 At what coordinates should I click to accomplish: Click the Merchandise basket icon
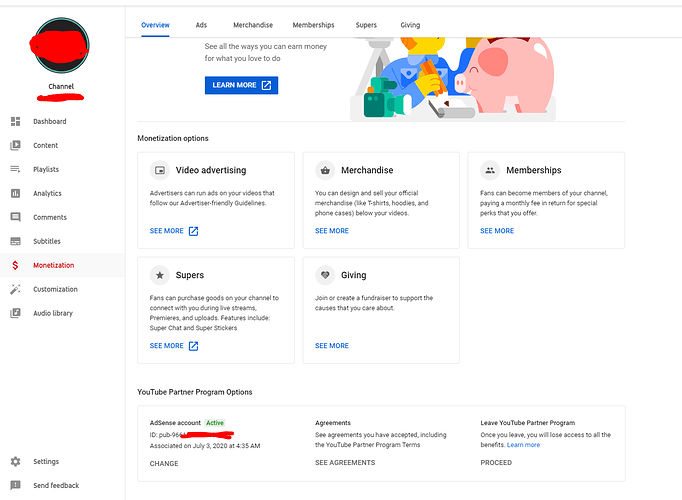tap(325, 170)
